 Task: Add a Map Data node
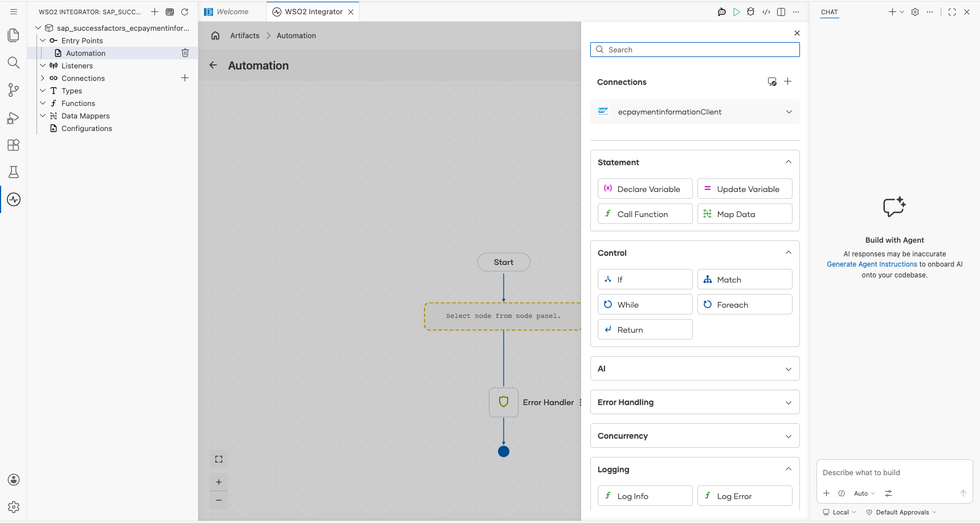(x=745, y=214)
